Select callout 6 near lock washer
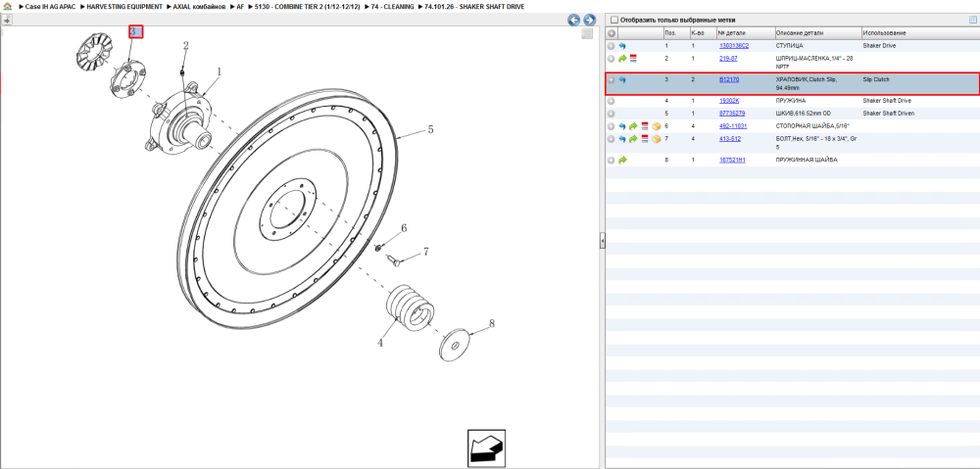Image resolution: width=980 pixels, height=469 pixels. pyautogui.click(x=404, y=228)
